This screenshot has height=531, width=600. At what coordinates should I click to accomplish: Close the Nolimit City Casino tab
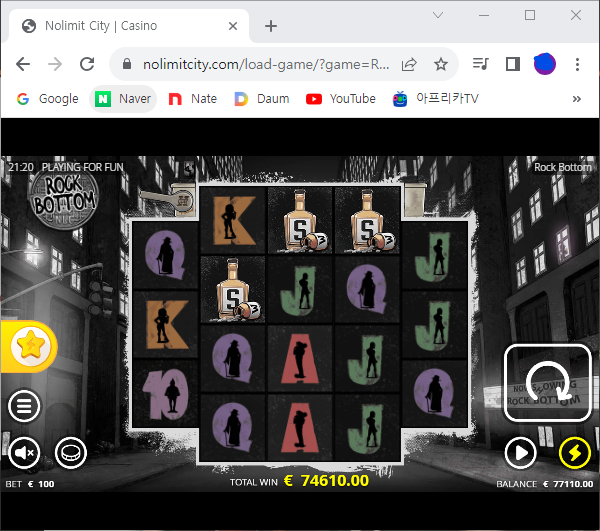point(233,26)
